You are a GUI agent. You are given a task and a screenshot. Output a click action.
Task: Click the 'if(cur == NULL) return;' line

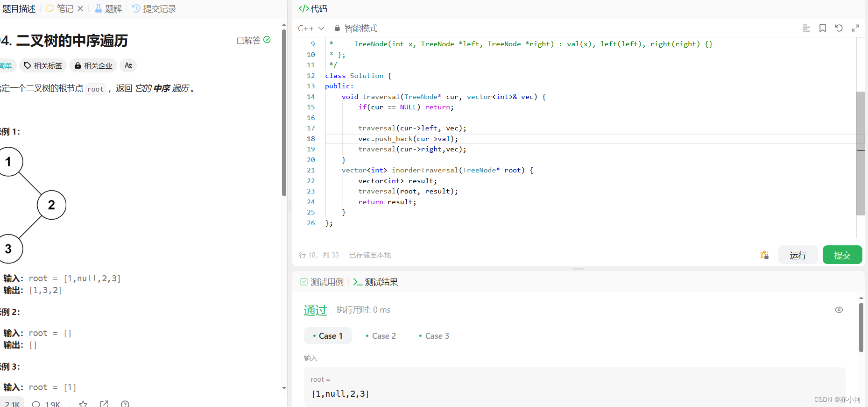[406, 107]
